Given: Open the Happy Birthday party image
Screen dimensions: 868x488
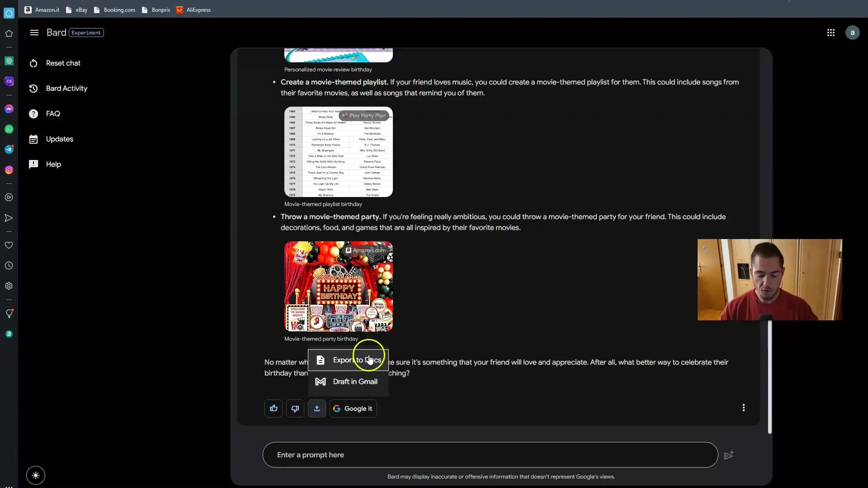Looking at the screenshot, I should point(338,286).
